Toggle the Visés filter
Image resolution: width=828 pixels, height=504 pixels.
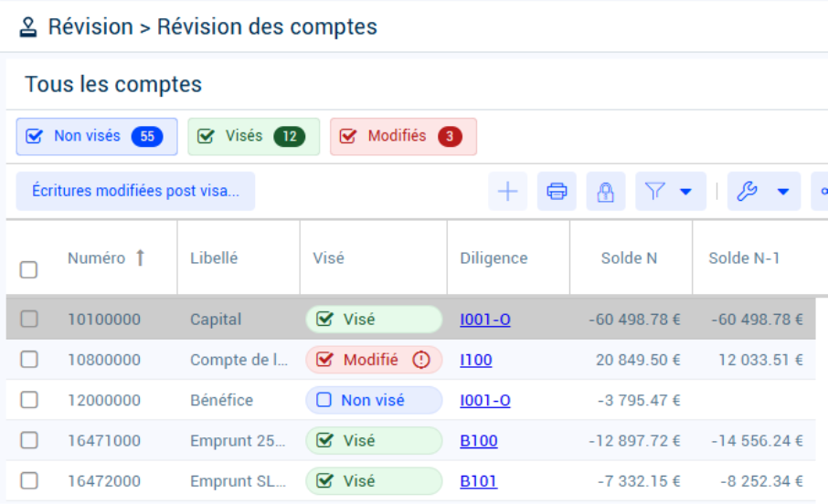(254, 137)
